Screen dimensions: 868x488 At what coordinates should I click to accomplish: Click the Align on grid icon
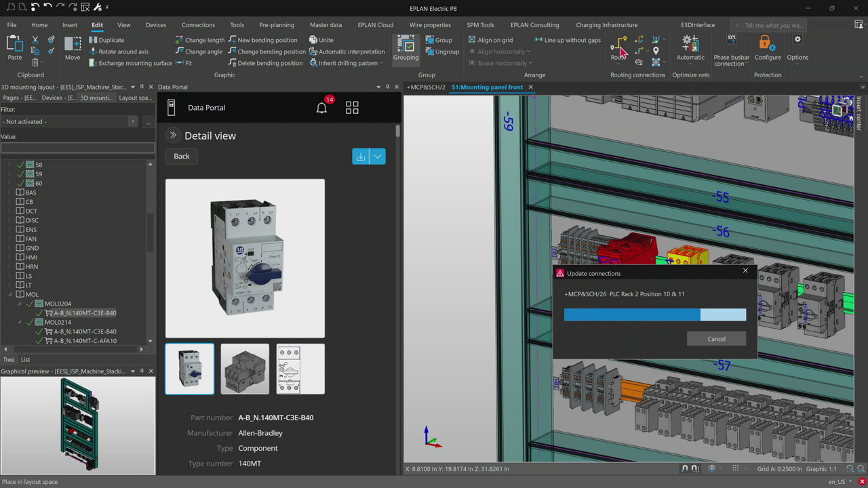click(472, 40)
